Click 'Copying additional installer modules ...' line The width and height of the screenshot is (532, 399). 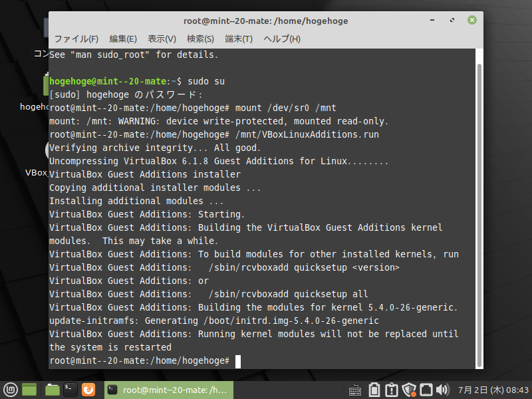[x=155, y=188]
